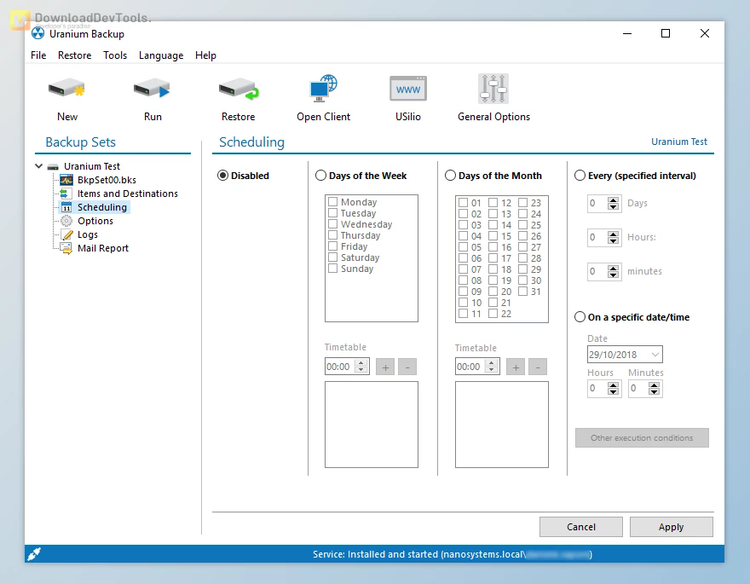This screenshot has height=584, width=750.
Task: Click the Uranium Test link at top right
Action: 679,142
